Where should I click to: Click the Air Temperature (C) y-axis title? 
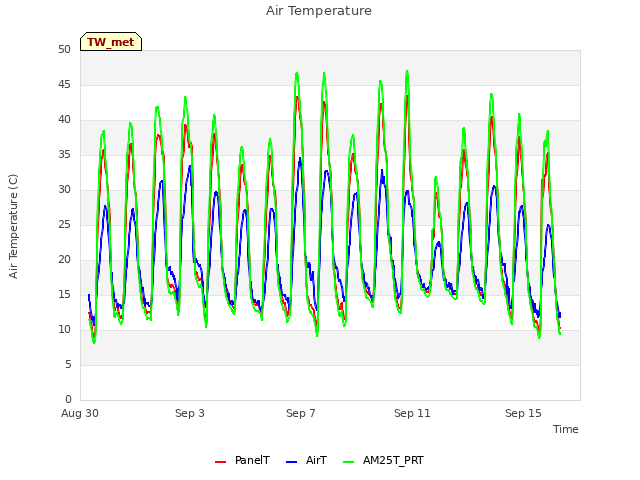13,227
